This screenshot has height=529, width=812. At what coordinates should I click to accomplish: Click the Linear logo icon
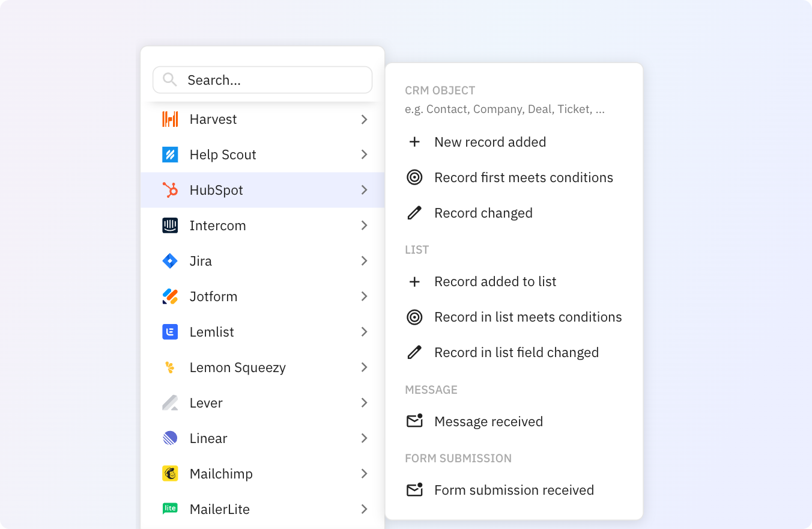(x=170, y=438)
